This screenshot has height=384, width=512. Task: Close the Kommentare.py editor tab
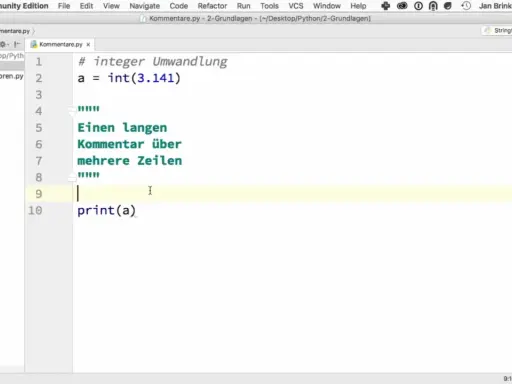tap(88, 44)
